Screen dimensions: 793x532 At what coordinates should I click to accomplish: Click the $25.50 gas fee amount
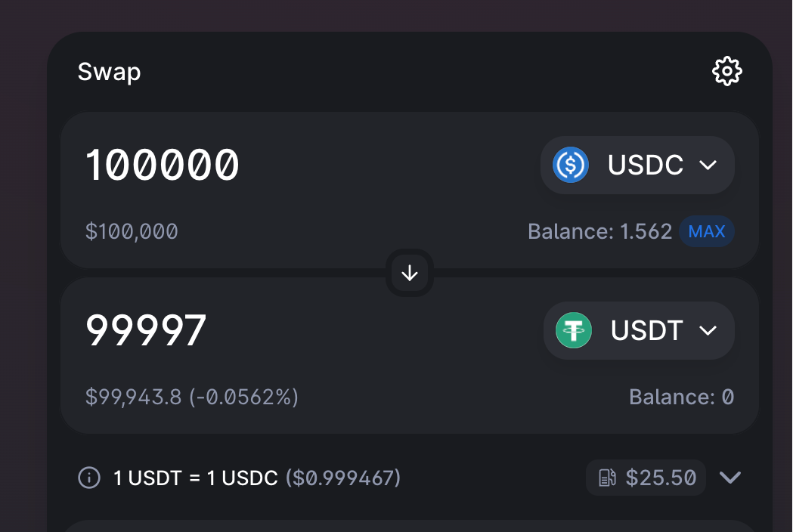pos(661,478)
